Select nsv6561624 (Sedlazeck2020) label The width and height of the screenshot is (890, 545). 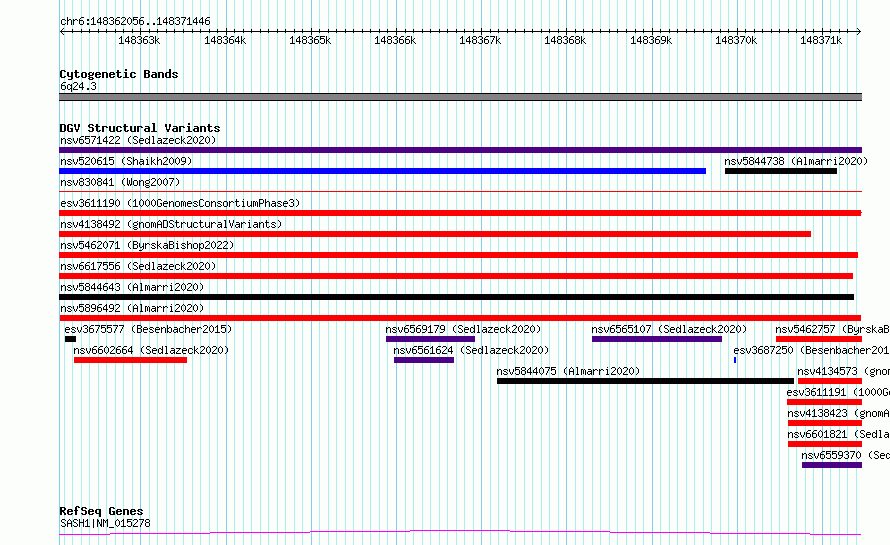(x=471, y=350)
